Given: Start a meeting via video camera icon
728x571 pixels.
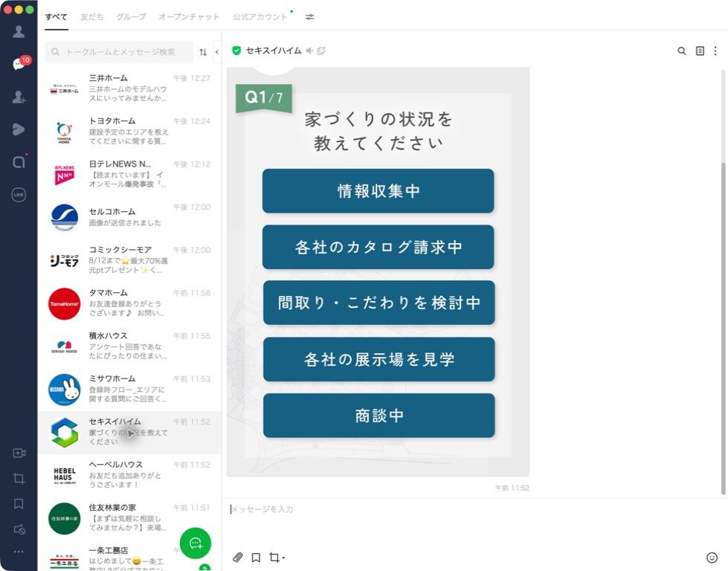Looking at the screenshot, I should [x=19, y=453].
